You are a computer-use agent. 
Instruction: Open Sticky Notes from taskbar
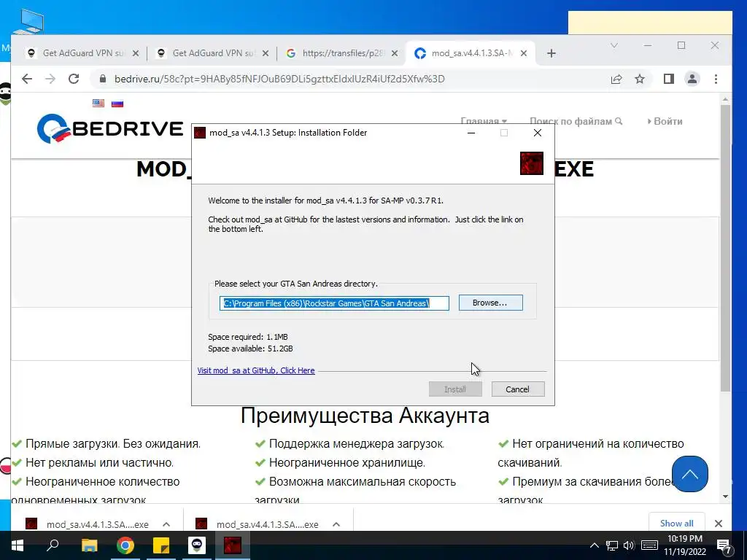click(161, 545)
